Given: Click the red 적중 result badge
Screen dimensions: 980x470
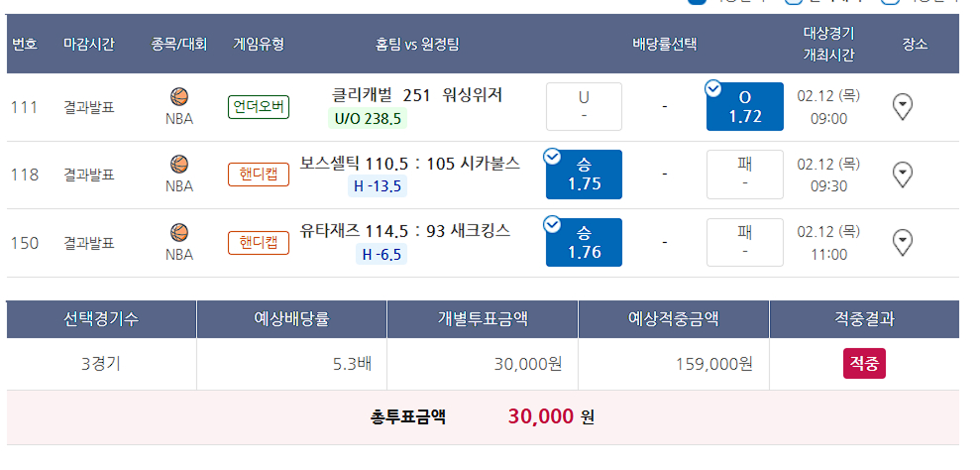Looking at the screenshot, I should pos(864,364).
